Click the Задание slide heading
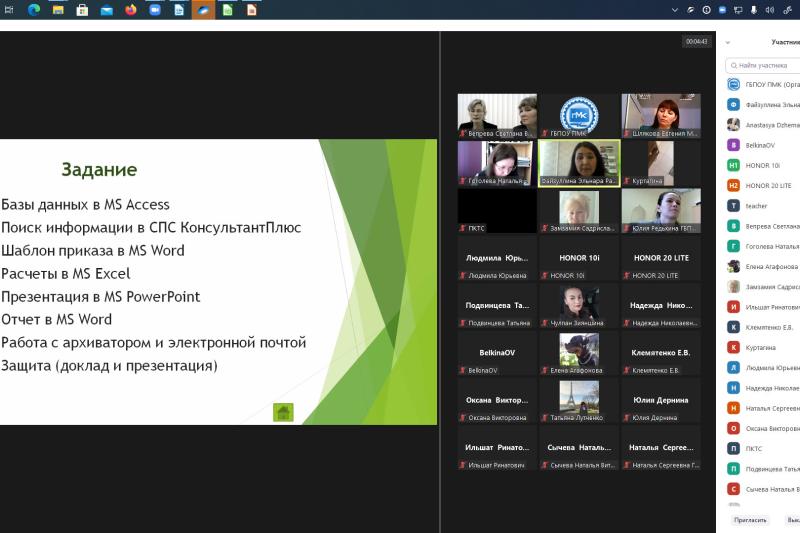Viewport: 800px width, 533px height. [x=99, y=169]
